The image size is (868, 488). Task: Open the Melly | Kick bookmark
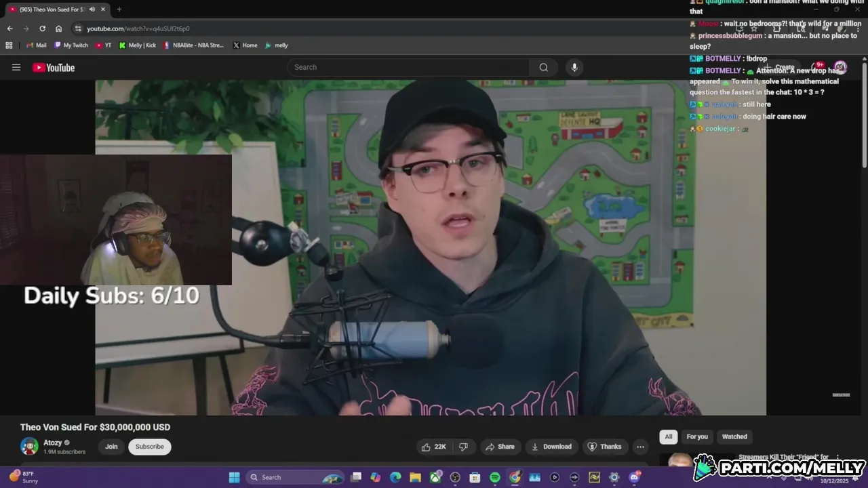138,45
